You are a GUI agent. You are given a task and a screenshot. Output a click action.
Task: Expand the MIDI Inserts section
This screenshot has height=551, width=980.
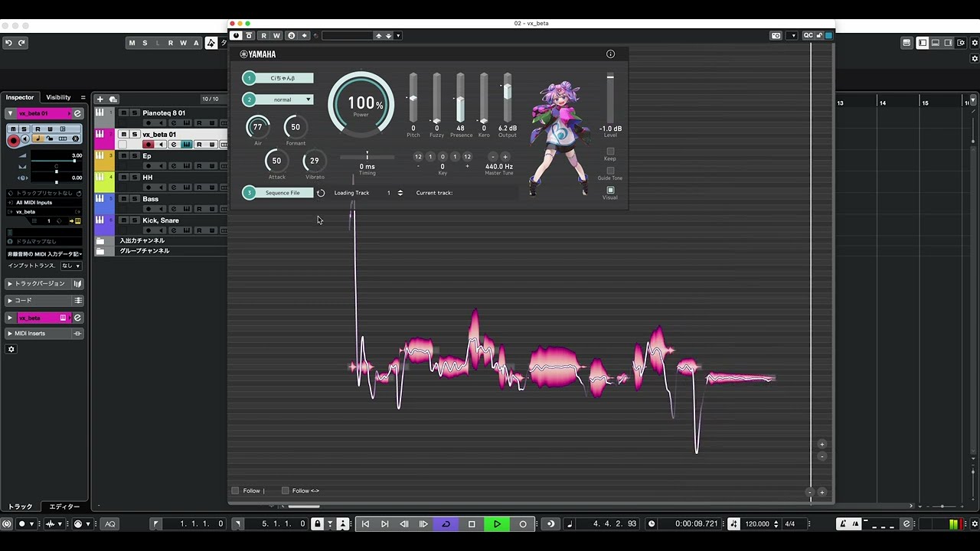11,334
